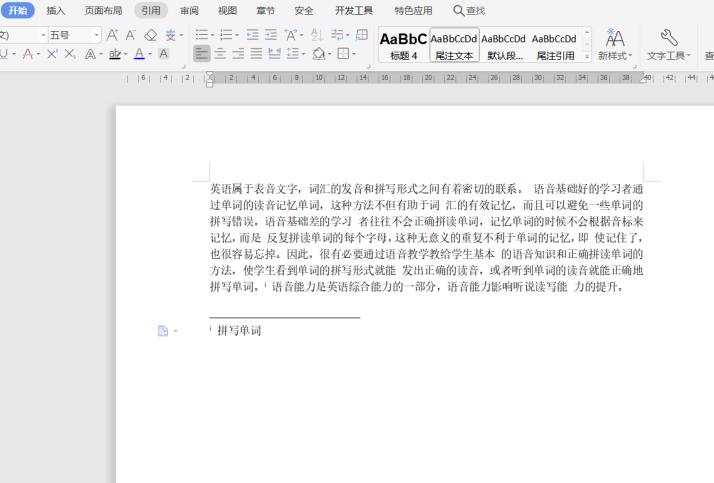The image size is (714, 483).
Task: Toggle left text alignment
Action: pos(202,54)
